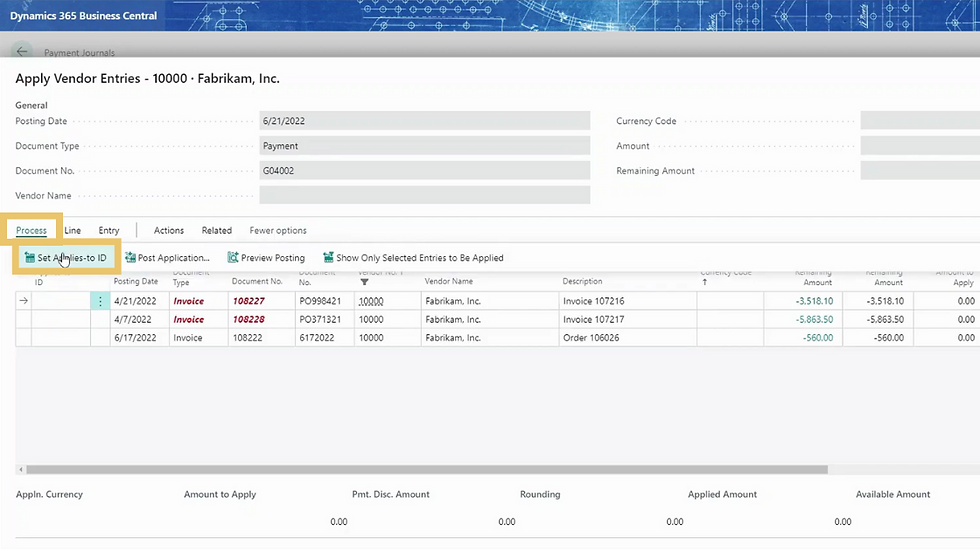Click remaining amount -5,863.50 in green
The width and height of the screenshot is (980, 551).
point(814,319)
